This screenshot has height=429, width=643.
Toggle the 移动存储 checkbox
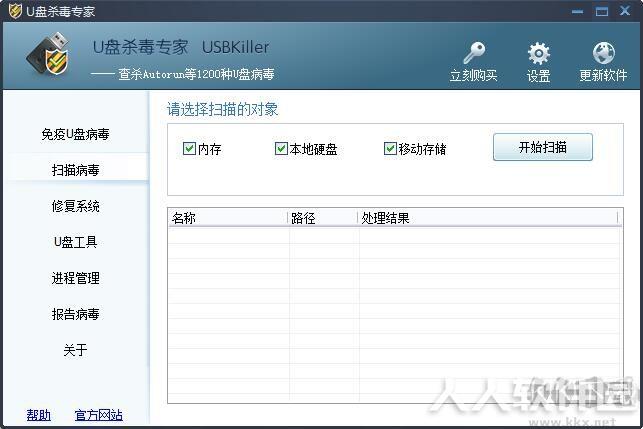(x=390, y=148)
